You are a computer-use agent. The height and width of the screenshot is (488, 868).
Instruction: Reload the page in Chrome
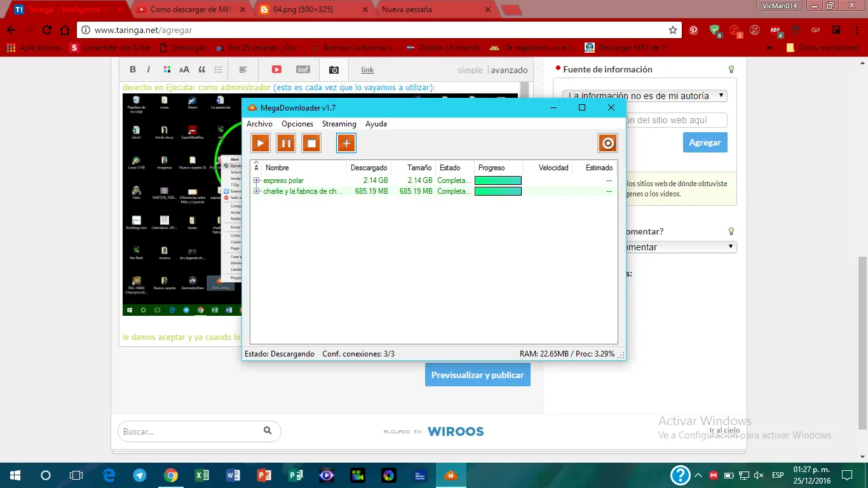click(47, 30)
